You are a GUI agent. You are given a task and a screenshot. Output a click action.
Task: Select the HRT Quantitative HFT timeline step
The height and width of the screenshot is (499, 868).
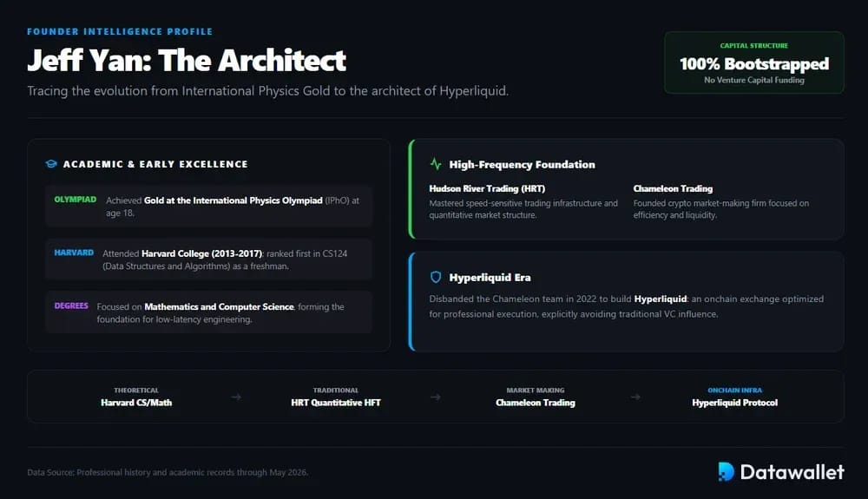click(x=336, y=397)
